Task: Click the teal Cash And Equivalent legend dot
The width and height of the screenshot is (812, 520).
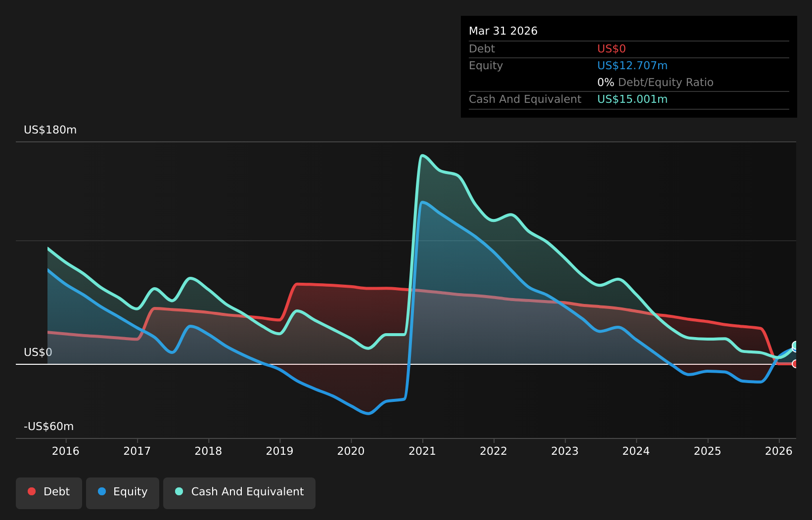Action: coord(179,491)
